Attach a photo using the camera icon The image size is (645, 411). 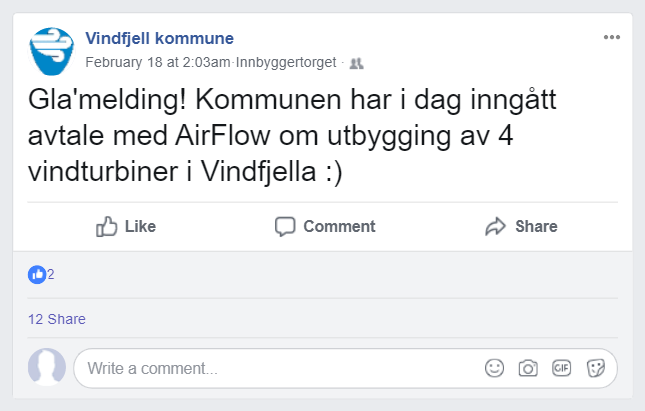tap(528, 368)
